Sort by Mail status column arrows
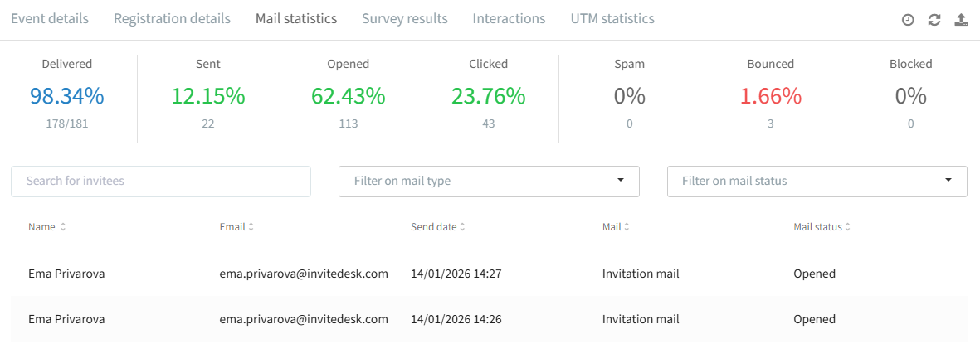Viewport: 980px width, 344px height. click(848, 227)
